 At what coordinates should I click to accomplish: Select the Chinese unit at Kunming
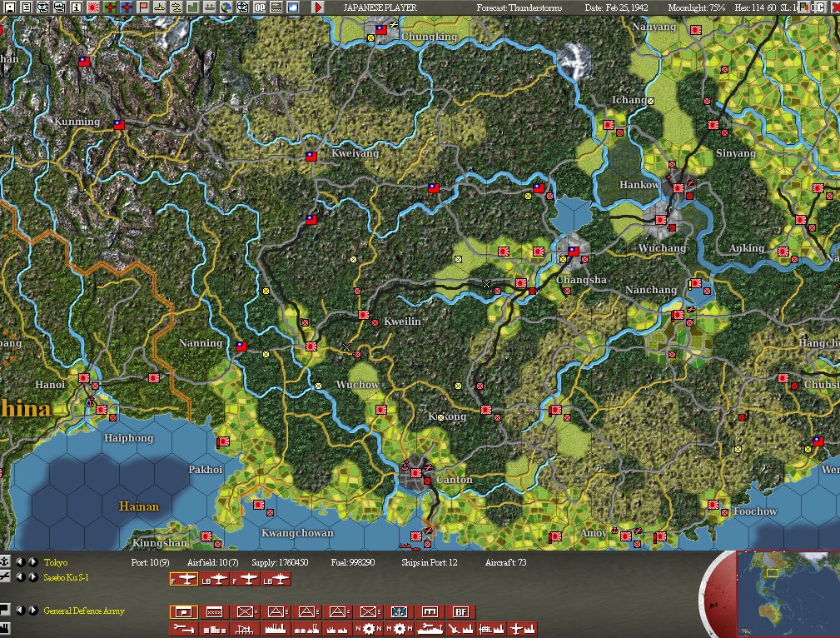(119, 124)
